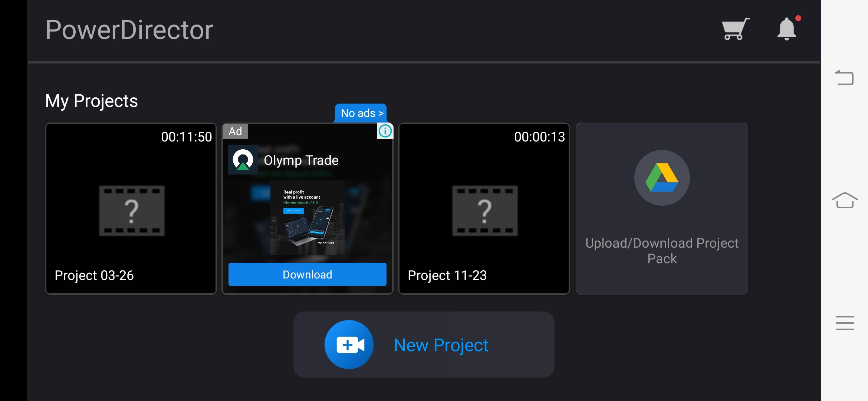
Task: Click the Olymp Trade ad title
Action: 301,160
